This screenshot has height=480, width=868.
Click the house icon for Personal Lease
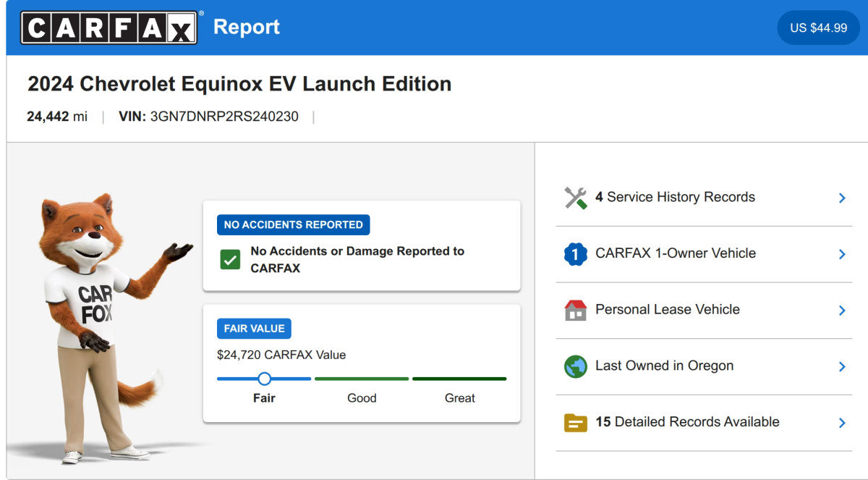(575, 310)
